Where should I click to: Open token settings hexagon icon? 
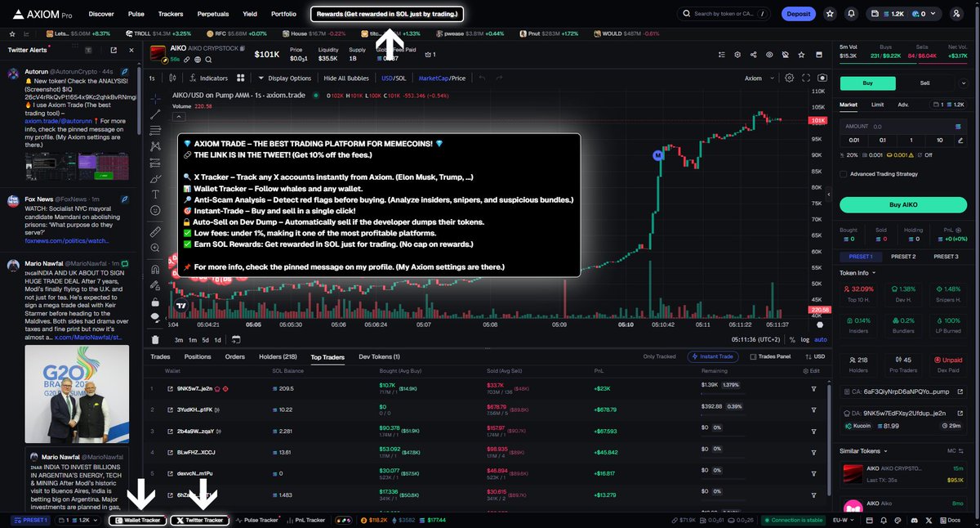coord(736,55)
